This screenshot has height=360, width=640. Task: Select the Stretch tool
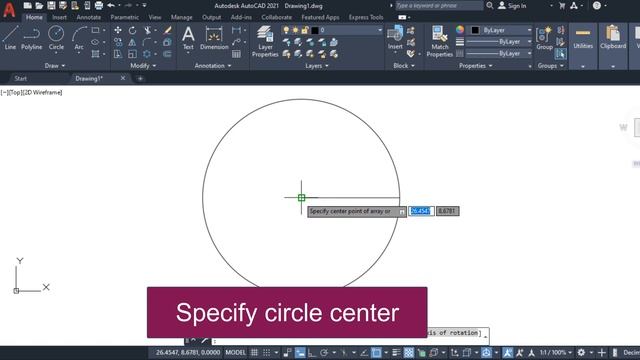pos(118,54)
